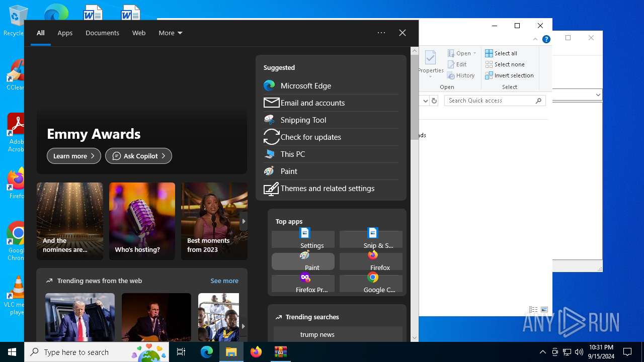Open Themes and related settings
This screenshot has width=644, height=362.
[331, 188]
